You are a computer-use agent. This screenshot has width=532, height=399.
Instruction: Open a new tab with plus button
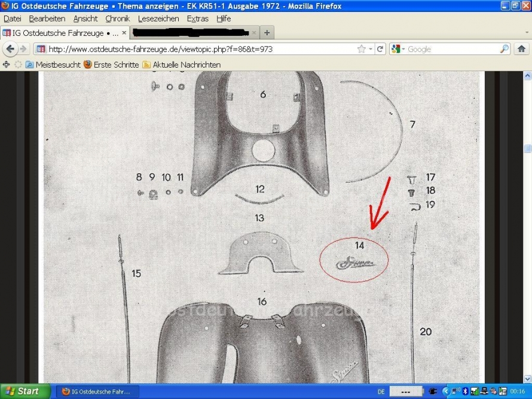267,33
